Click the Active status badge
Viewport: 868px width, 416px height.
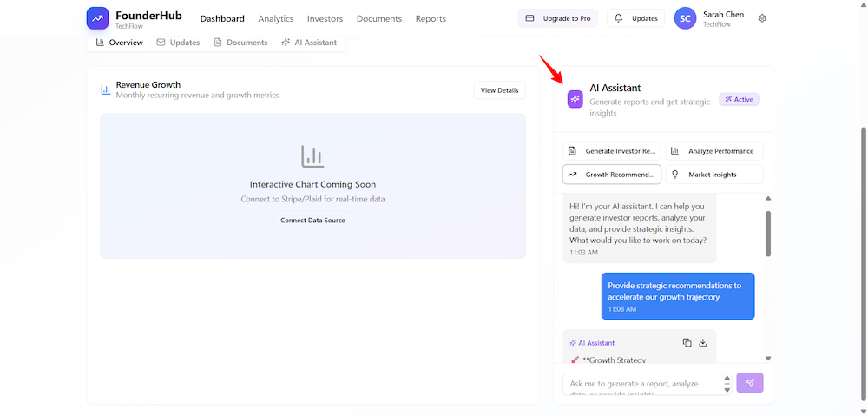[739, 99]
